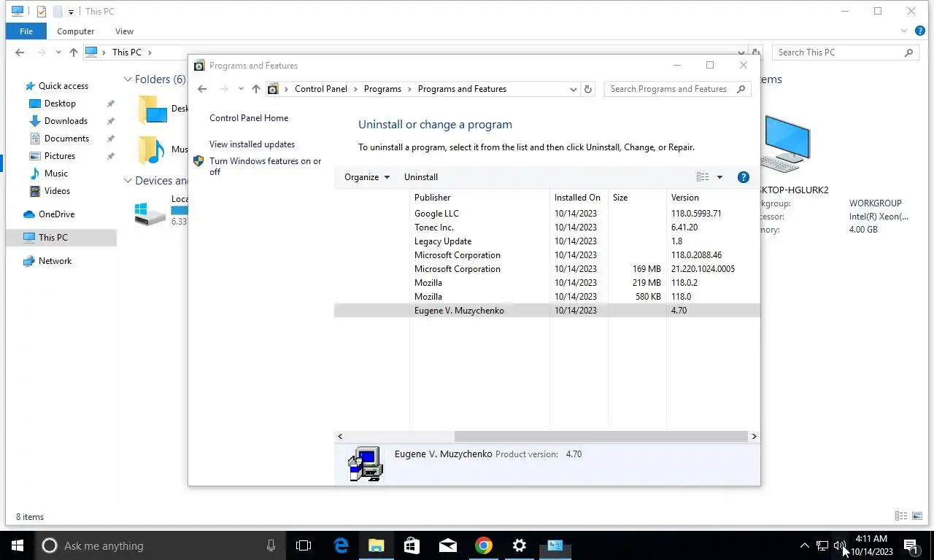Image resolution: width=934 pixels, height=560 pixels.
Task: Select the Legacy Update row
Action: [547, 241]
